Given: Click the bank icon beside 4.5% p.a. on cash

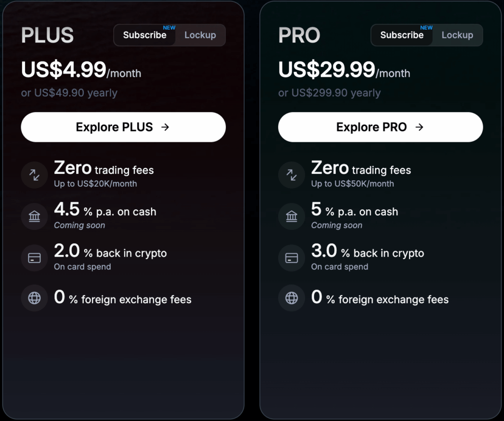Looking at the screenshot, I should point(34,216).
